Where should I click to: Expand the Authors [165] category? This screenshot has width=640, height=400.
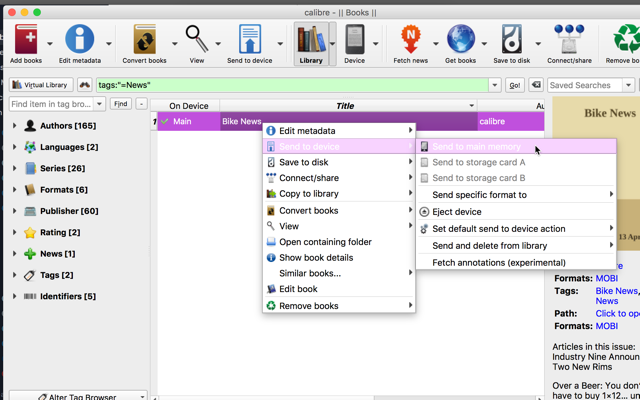coord(15,126)
